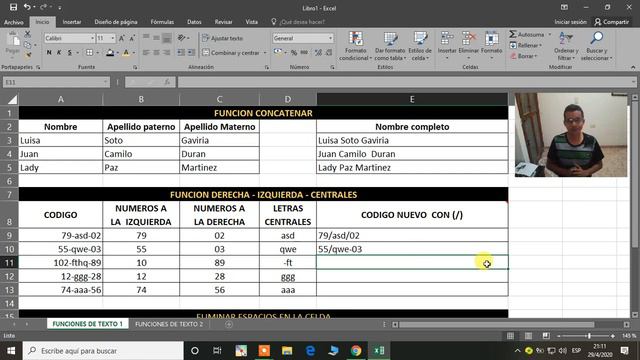Open the Vista tab

point(251,22)
